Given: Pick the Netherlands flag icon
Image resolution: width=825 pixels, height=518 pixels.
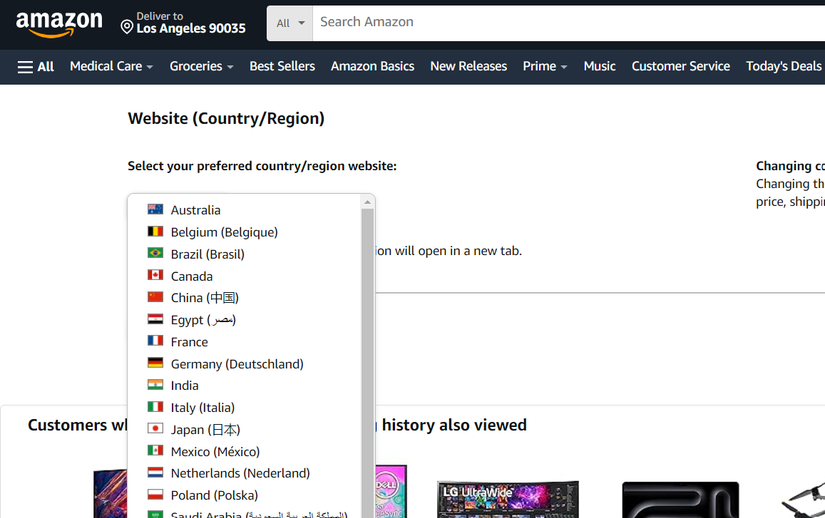Looking at the screenshot, I should click(155, 473).
